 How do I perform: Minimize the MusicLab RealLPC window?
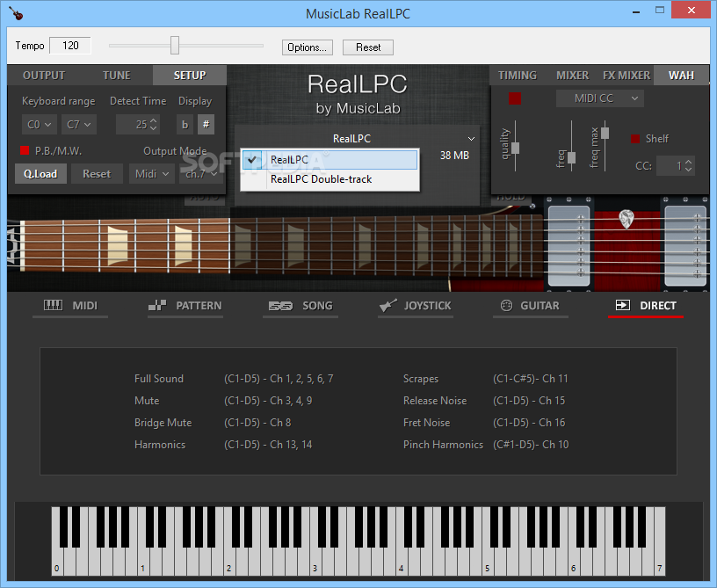(x=636, y=11)
